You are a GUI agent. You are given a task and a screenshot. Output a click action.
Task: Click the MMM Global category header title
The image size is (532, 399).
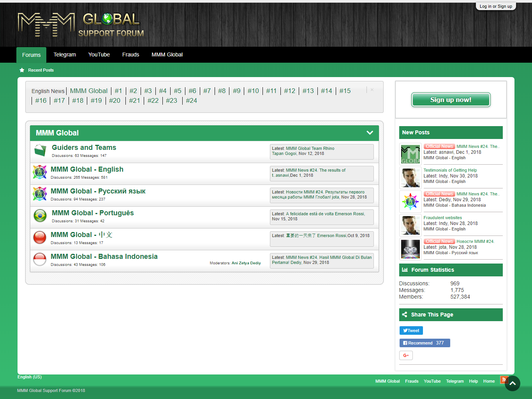(x=57, y=133)
